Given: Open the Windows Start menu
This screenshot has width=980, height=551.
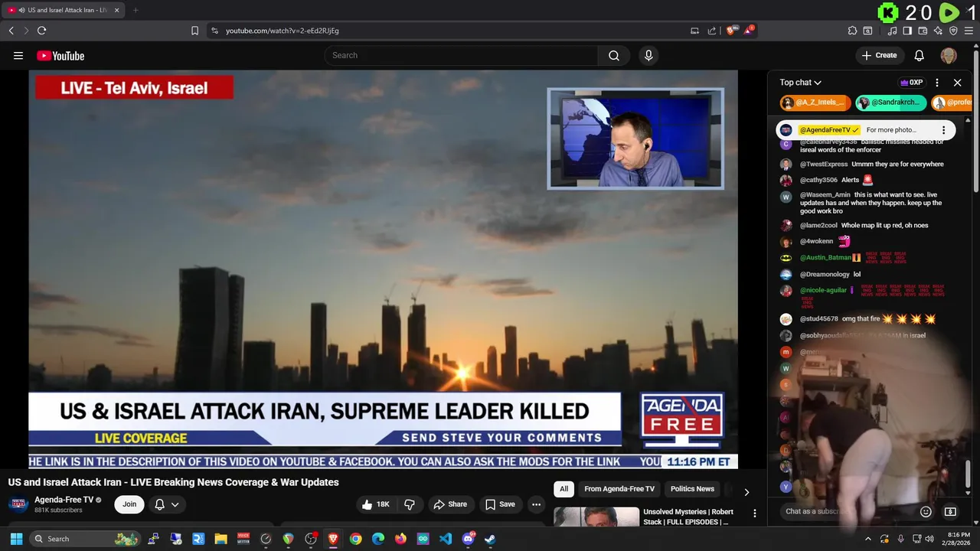Looking at the screenshot, I should tap(16, 539).
